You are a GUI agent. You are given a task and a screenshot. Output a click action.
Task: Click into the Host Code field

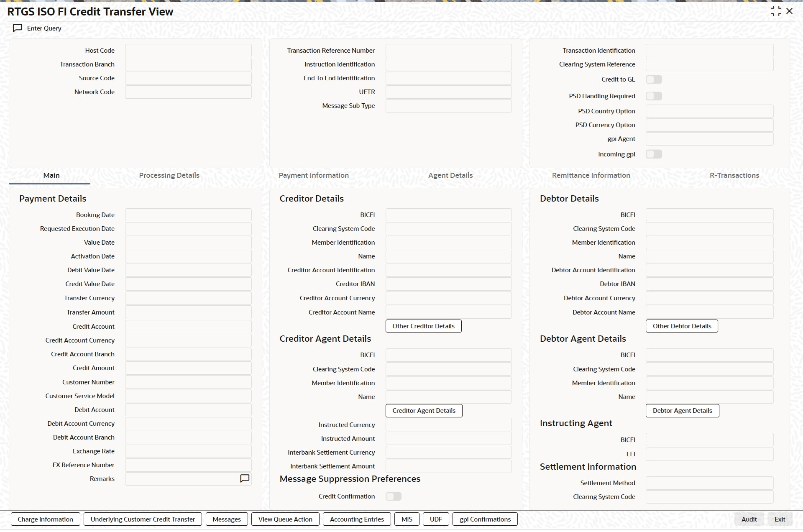188,51
